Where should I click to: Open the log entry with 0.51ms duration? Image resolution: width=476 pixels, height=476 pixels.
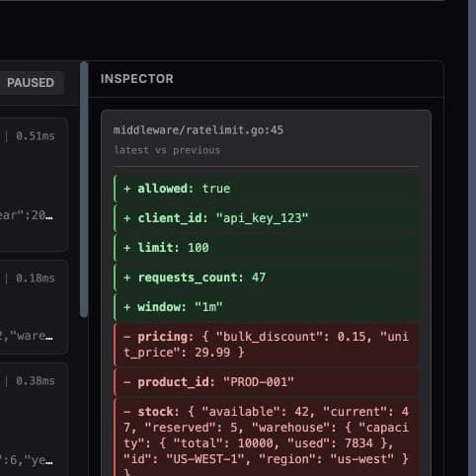pyautogui.click(x=33, y=185)
